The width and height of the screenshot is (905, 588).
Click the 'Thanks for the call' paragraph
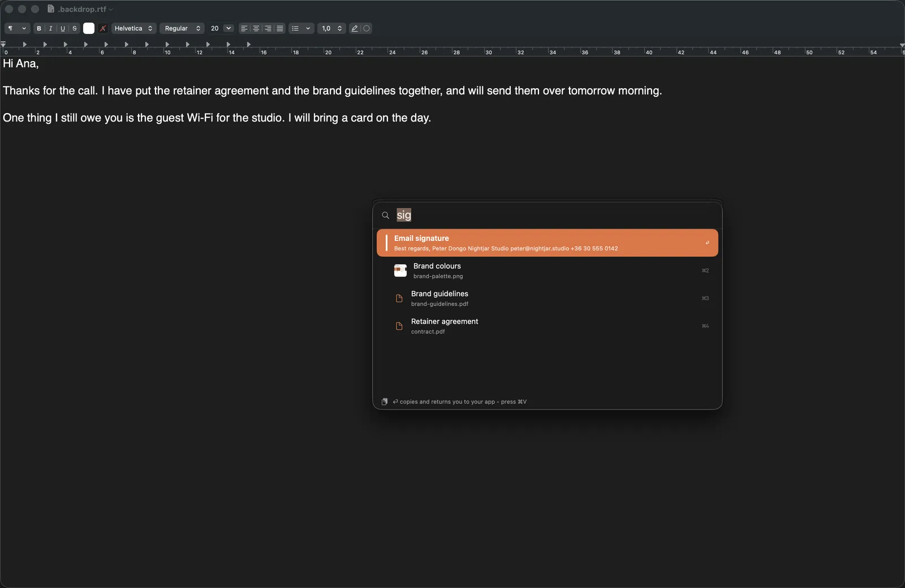(333, 90)
